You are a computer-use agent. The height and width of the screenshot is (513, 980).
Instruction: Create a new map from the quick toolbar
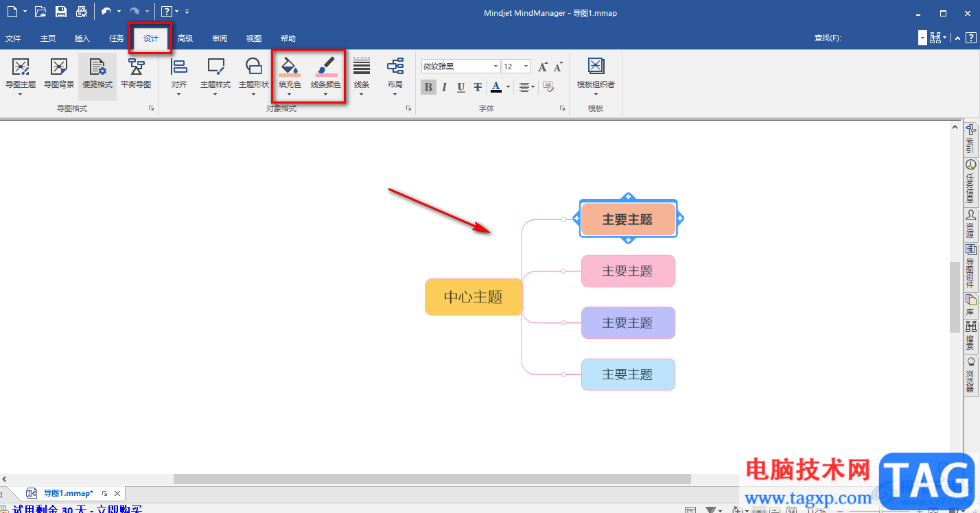pos(12,11)
